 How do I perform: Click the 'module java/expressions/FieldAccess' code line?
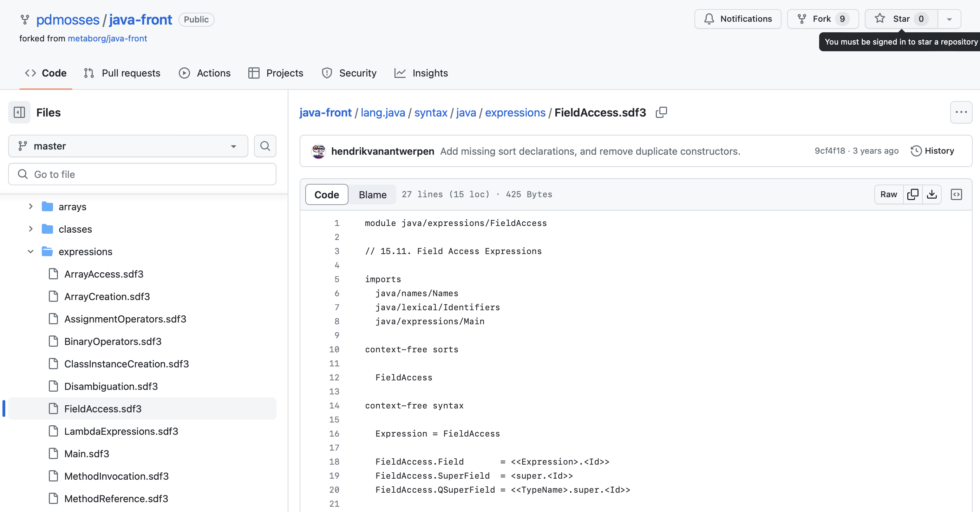(456, 223)
